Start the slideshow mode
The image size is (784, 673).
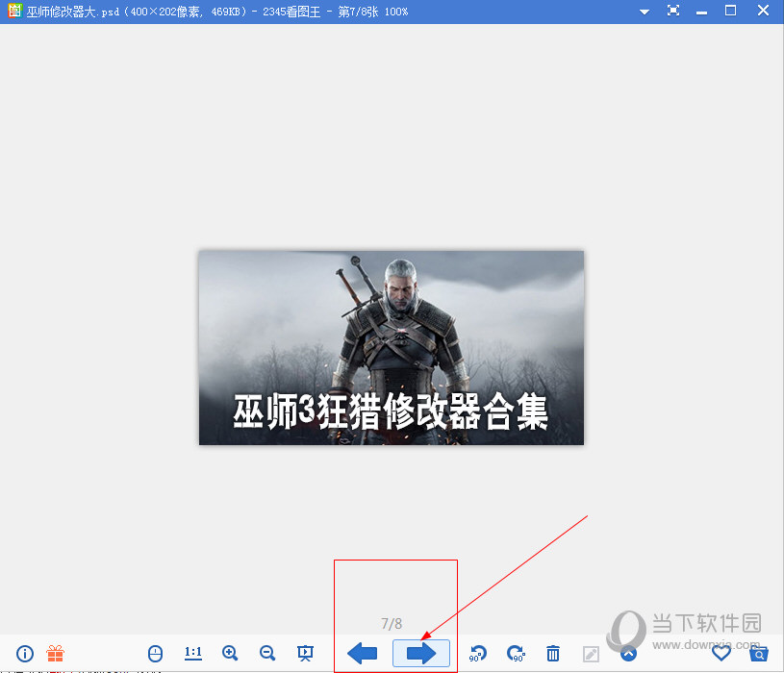[x=305, y=654]
